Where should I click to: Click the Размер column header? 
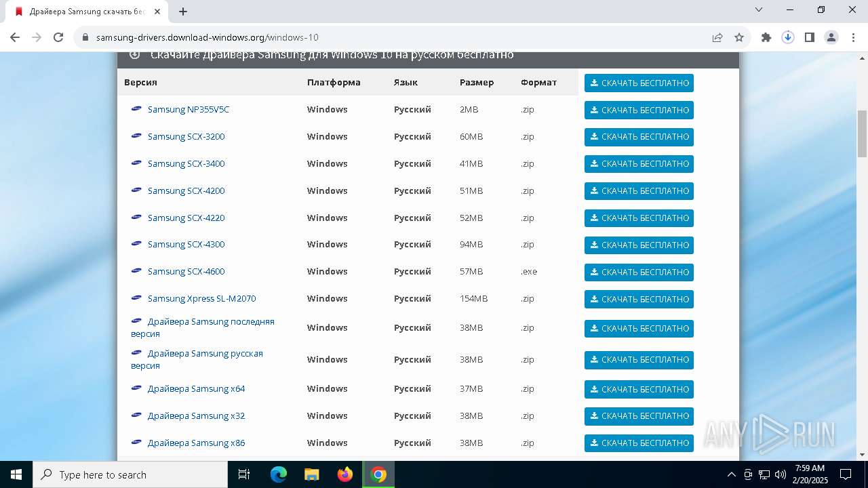pos(477,82)
